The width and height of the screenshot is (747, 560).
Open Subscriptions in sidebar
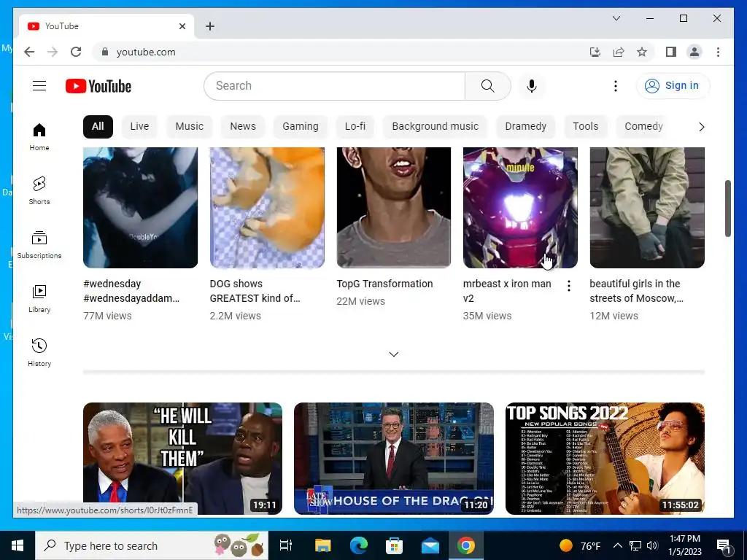(x=39, y=245)
